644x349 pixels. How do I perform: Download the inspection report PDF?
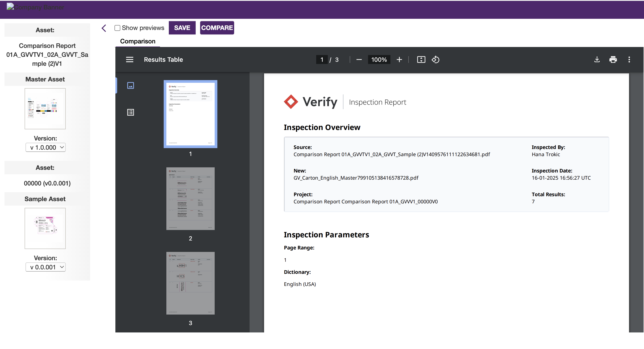(x=597, y=60)
